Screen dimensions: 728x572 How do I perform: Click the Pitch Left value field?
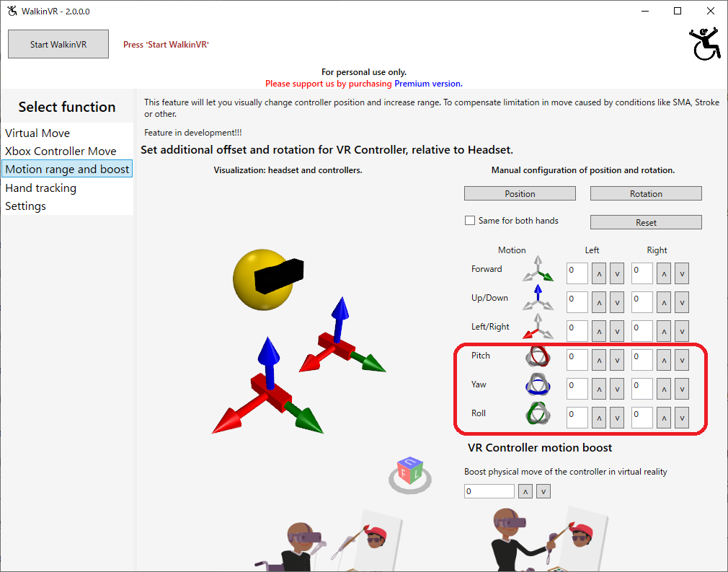tap(577, 360)
